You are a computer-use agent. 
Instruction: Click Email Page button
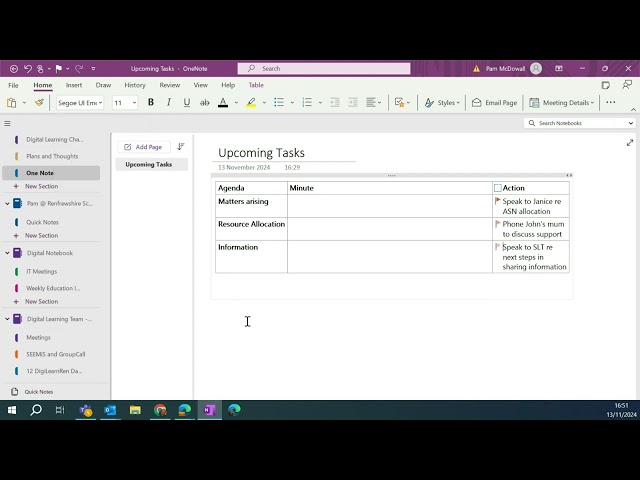(494, 103)
